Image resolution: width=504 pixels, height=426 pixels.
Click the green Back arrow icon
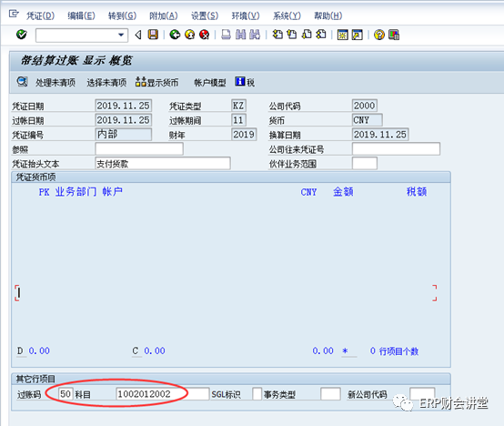pos(175,35)
